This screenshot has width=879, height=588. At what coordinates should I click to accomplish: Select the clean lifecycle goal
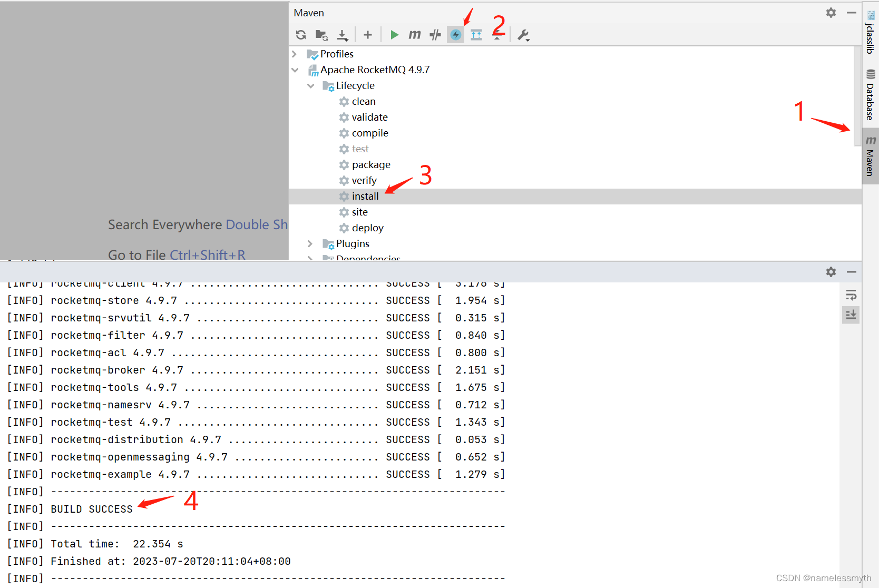(364, 102)
